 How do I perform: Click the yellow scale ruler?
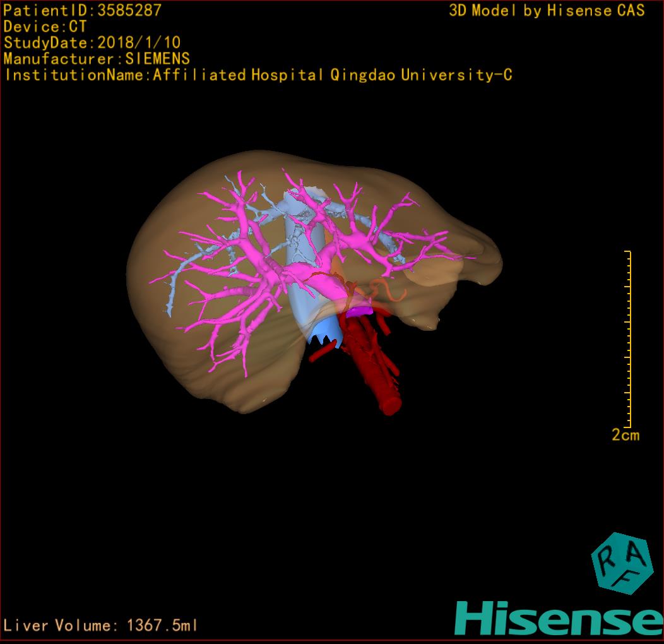pyautogui.click(x=628, y=339)
